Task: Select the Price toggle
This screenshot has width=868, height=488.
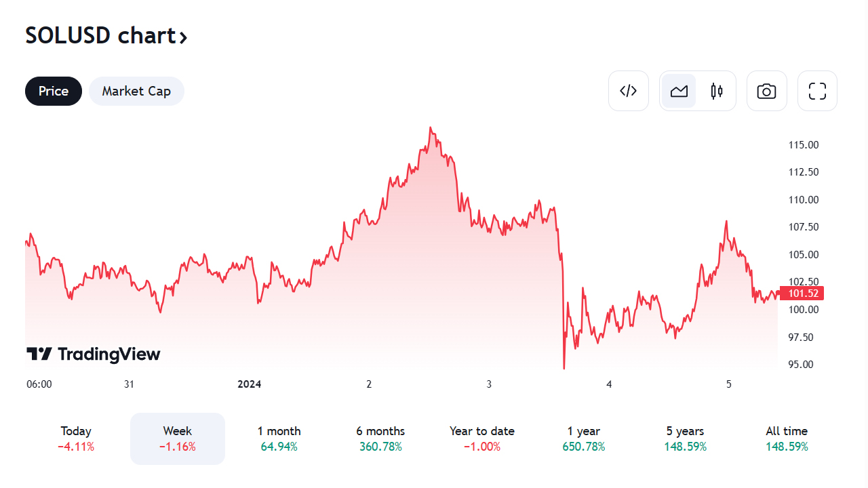Action: pyautogui.click(x=54, y=91)
